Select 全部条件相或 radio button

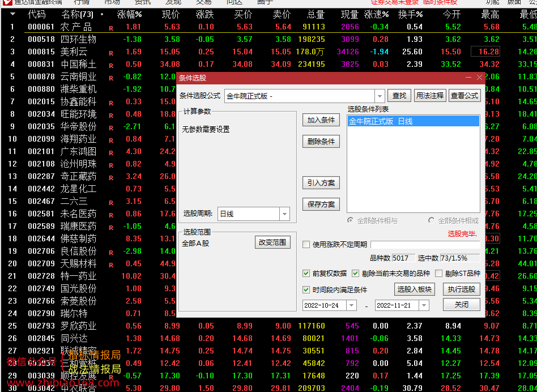click(x=431, y=220)
